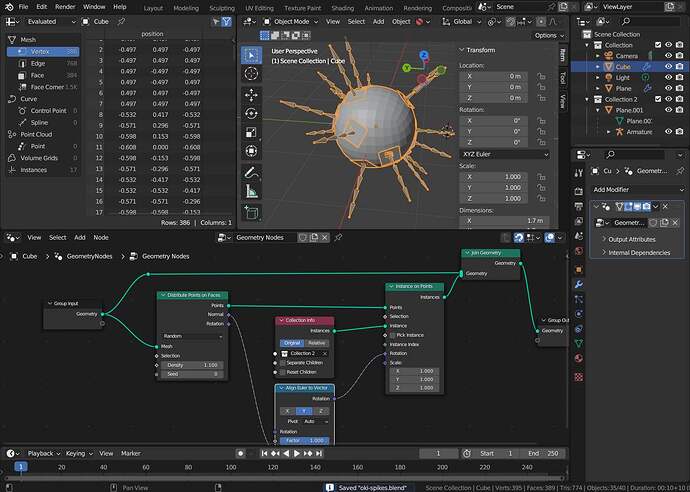Jump to the timeline start frame
This screenshot has width=690, height=492.
[264, 453]
